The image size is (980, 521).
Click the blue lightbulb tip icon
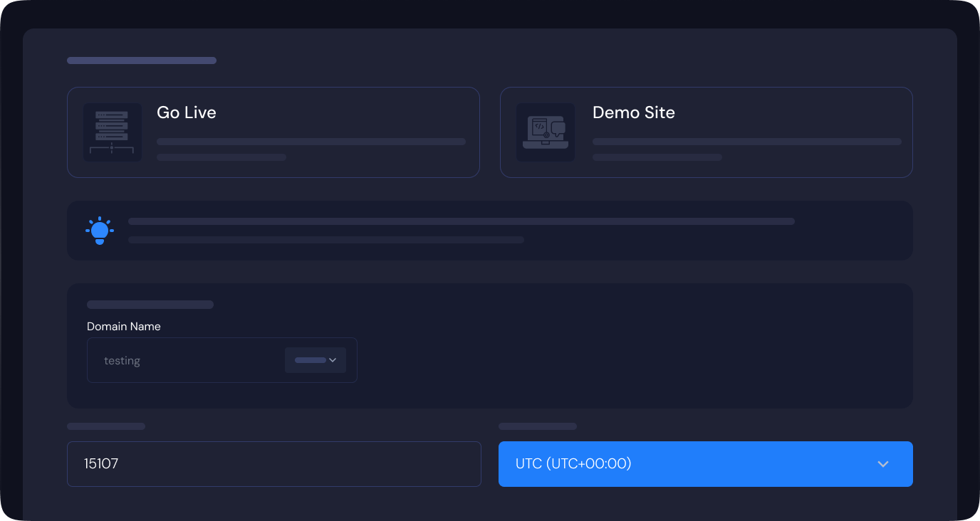pyautogui.click(x=100, y=231)
